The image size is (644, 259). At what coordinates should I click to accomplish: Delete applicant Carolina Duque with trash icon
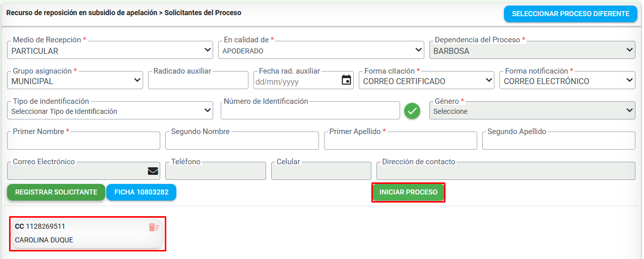coord(154,227)
